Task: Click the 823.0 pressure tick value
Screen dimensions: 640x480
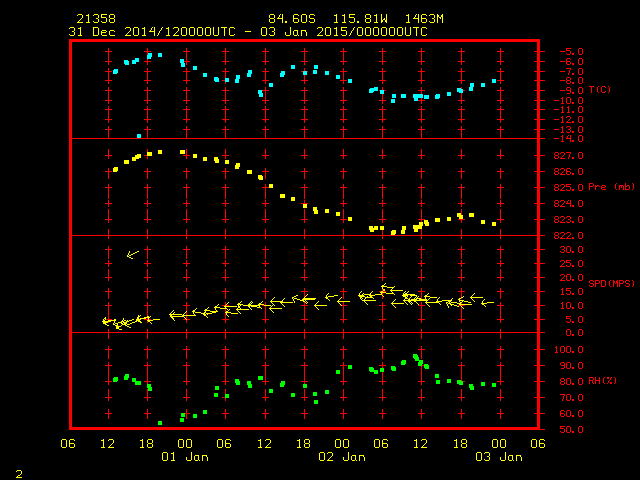Action: (x=569, y=220)
